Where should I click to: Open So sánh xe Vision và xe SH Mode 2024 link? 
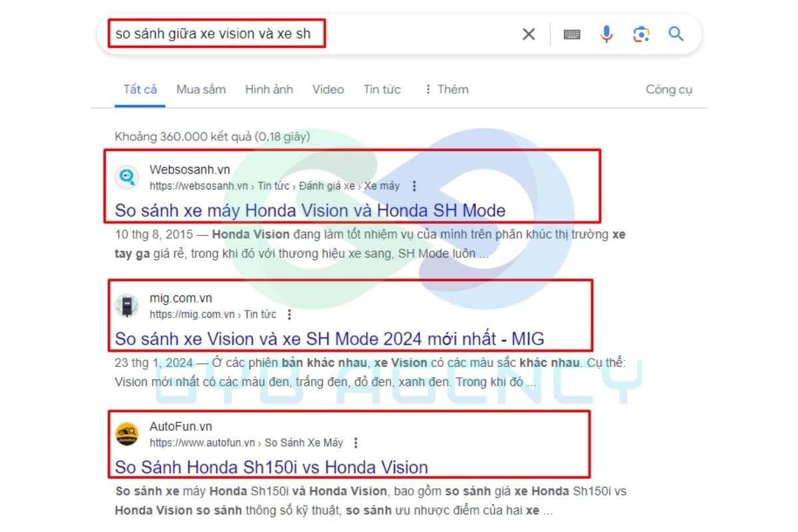[329, 339]
